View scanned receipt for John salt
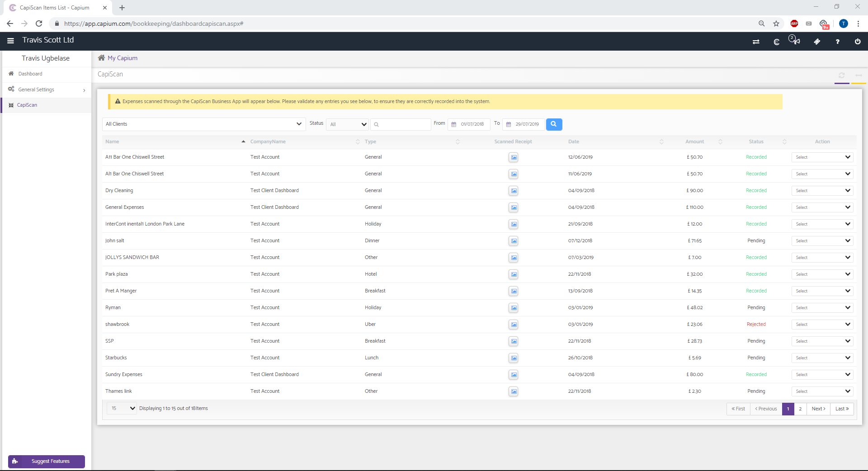The width and height of the screenshot is (868, 471). 514,241
